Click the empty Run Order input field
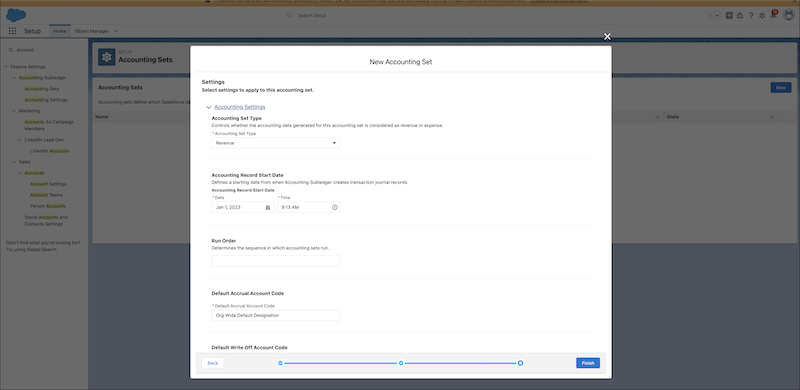Image resolution: width=800 pixels, height=390 pixels. tap(276, 261)
